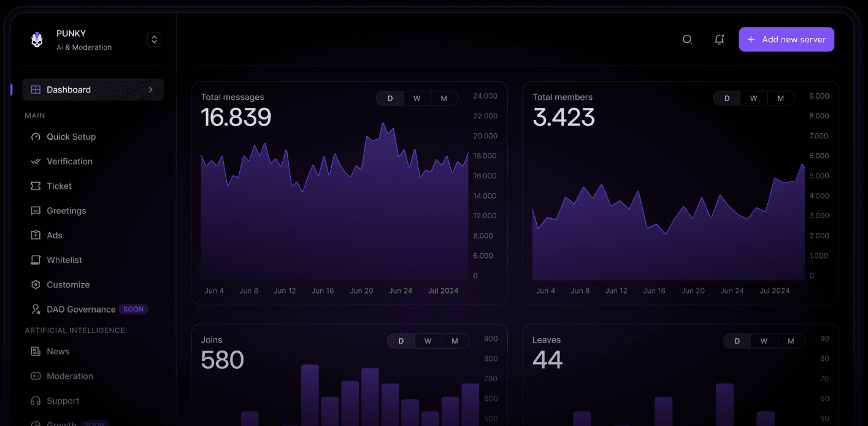Switch Total members chart to M

[780, 98]
